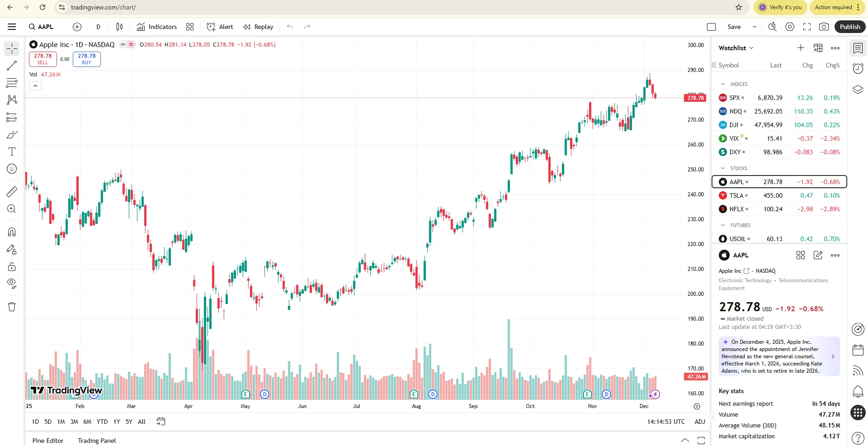868x446 pixels.
Task: Toggle magnet mode in the drawing toolbar
Action: coord(12,232)
